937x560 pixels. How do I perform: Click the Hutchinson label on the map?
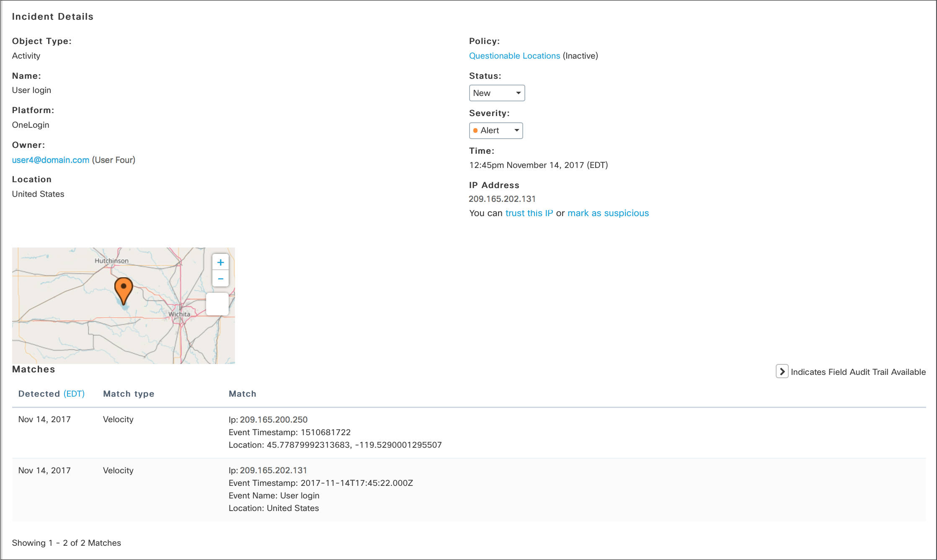point(111,261)
